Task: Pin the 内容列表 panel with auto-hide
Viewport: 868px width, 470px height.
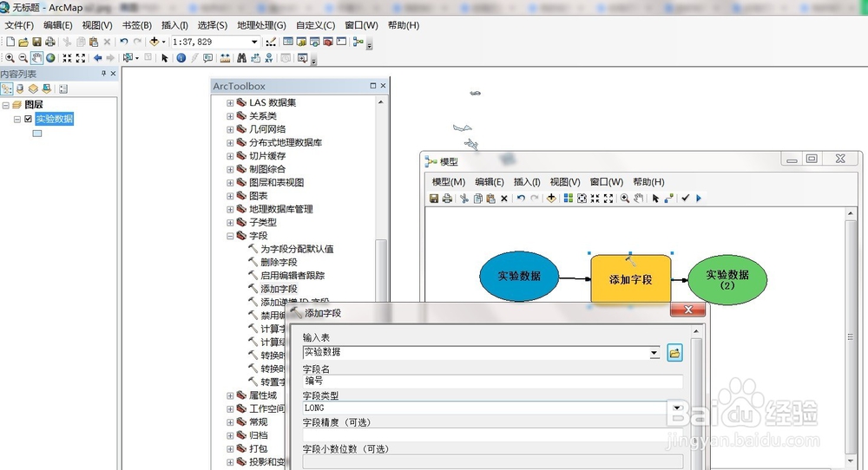Action: tap(103, 74)
